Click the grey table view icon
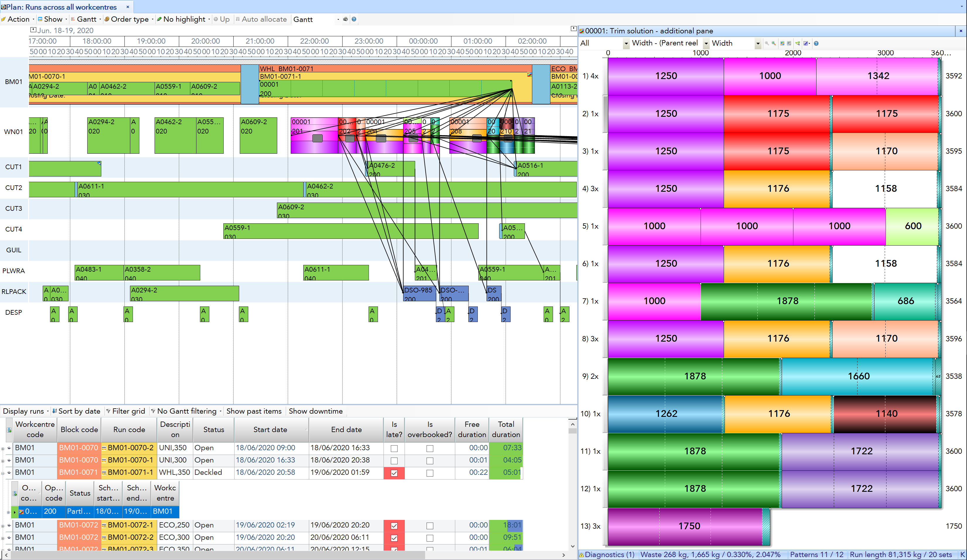Image resolution: width=967 pixels, height=560 pixels. [x=789, y=43]
